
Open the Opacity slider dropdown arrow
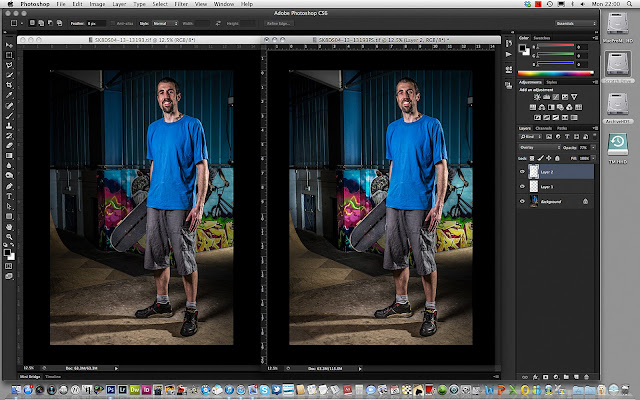593,147
